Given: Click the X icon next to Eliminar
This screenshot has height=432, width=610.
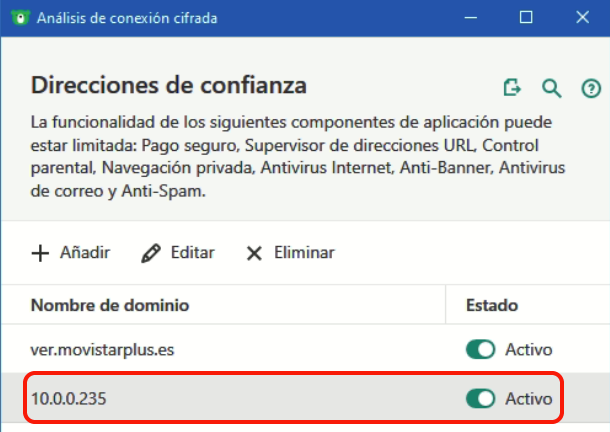Looking at the screenshot, I should point(254,253).
